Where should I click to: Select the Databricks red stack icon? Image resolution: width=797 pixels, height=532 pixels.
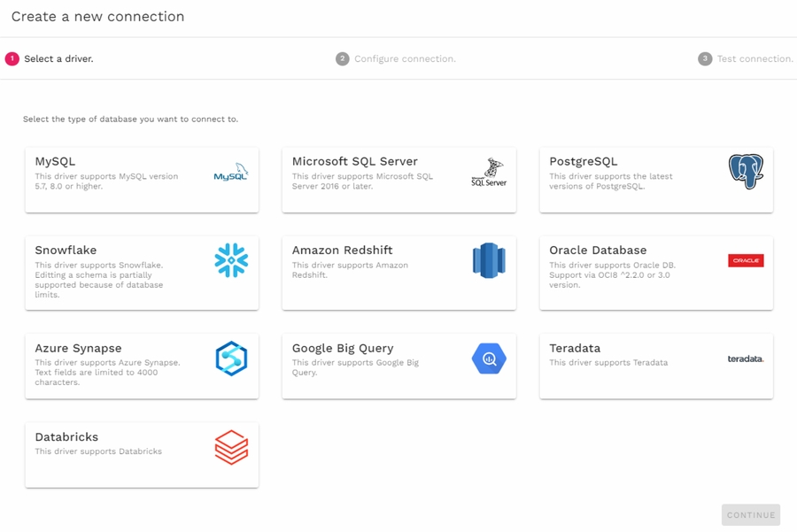[231, 447]
